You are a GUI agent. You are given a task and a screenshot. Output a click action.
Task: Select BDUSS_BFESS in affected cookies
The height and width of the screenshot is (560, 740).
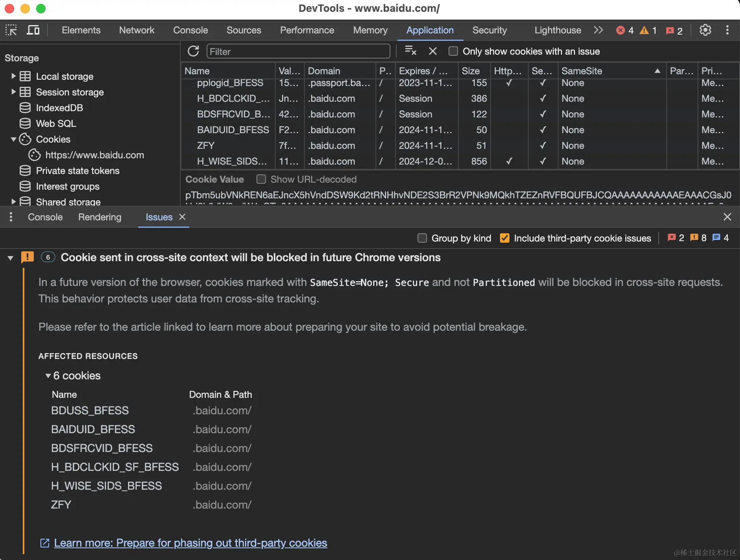(90, 411)
